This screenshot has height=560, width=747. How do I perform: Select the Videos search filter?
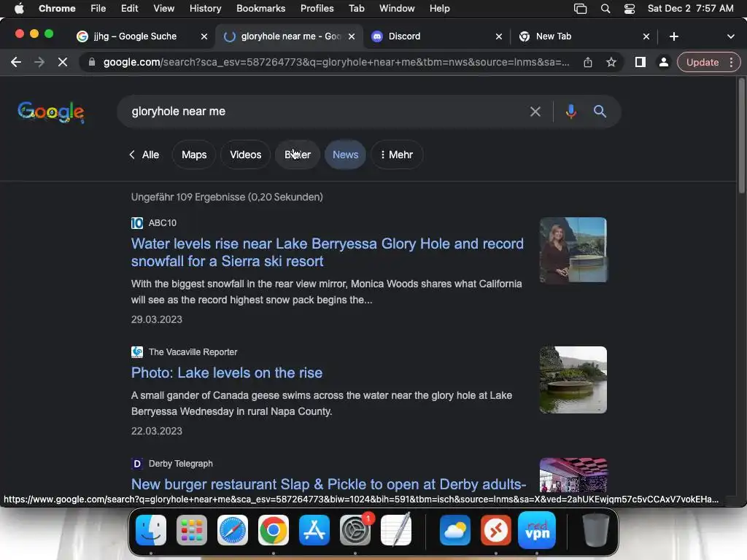[245, 155]
